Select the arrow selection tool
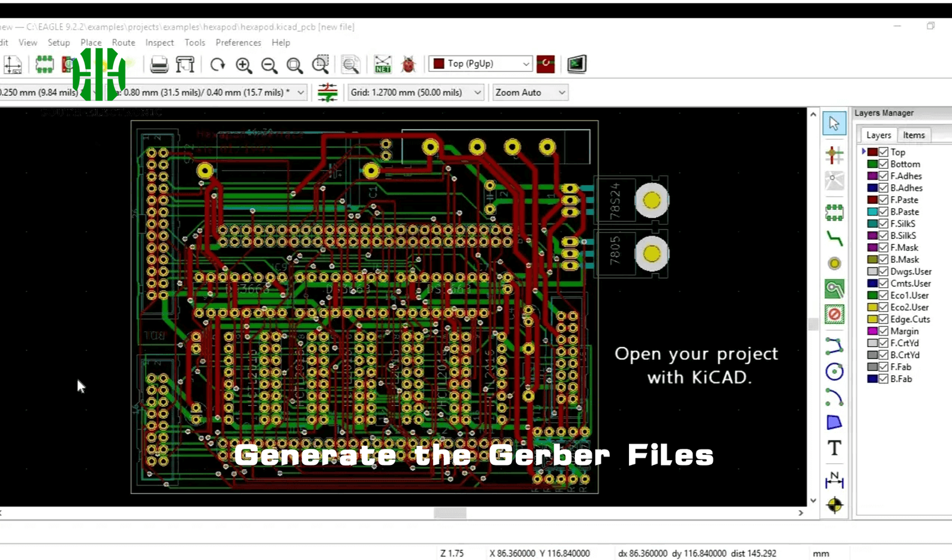This screenshot has width=952, height=560. (x=835, y=123)
